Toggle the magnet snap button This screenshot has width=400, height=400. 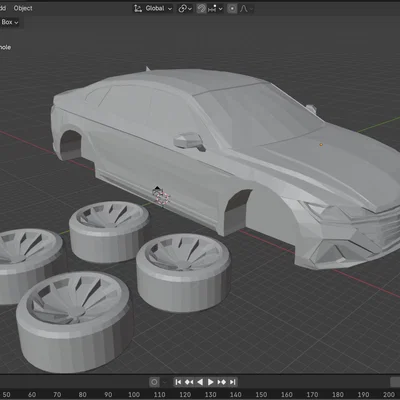point(201,9)
